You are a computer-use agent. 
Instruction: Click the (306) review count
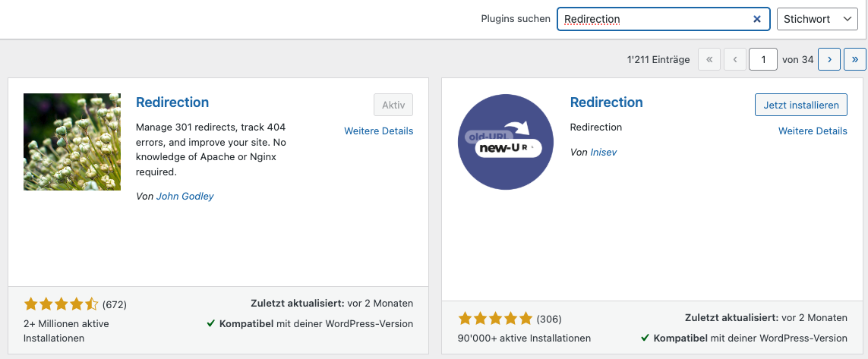[x=549, y=319]
